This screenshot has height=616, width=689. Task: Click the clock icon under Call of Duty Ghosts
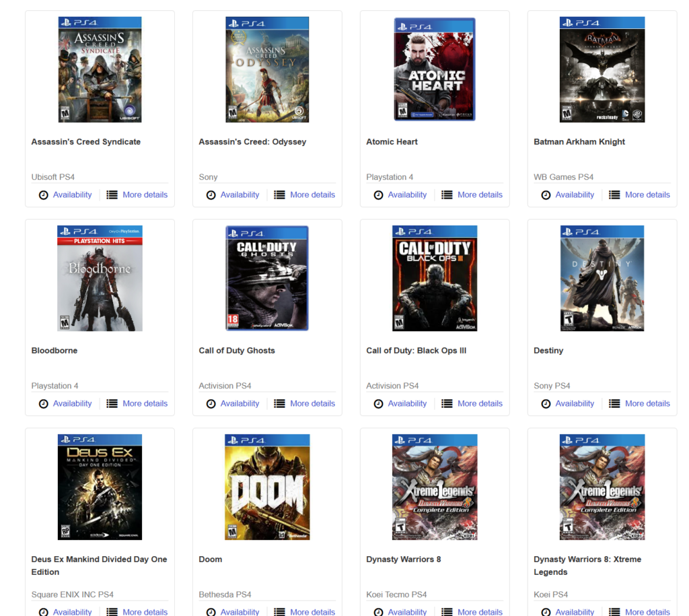click(x=211, y=404)
